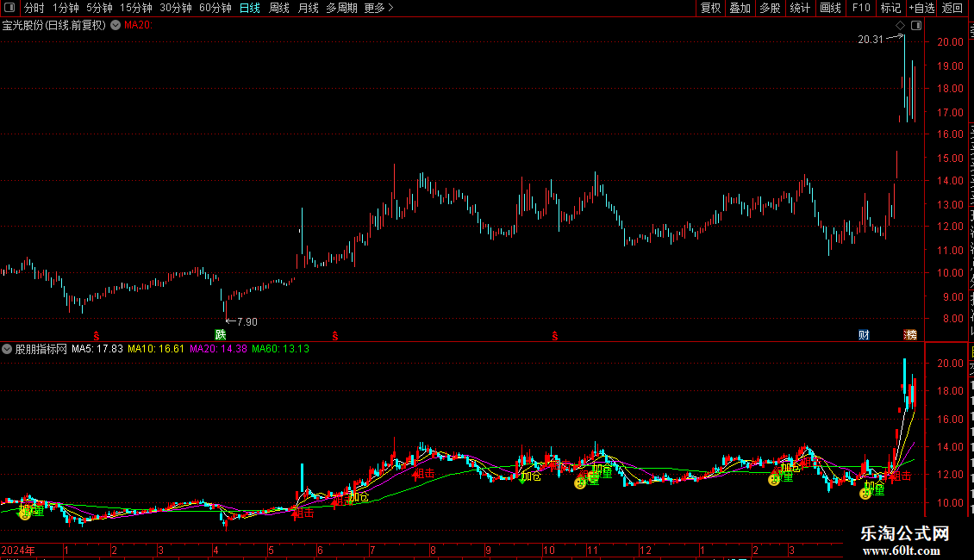Open the 统计 statistics tool
Viewport: 974px width, 560px height.
(x=800, y=8)
